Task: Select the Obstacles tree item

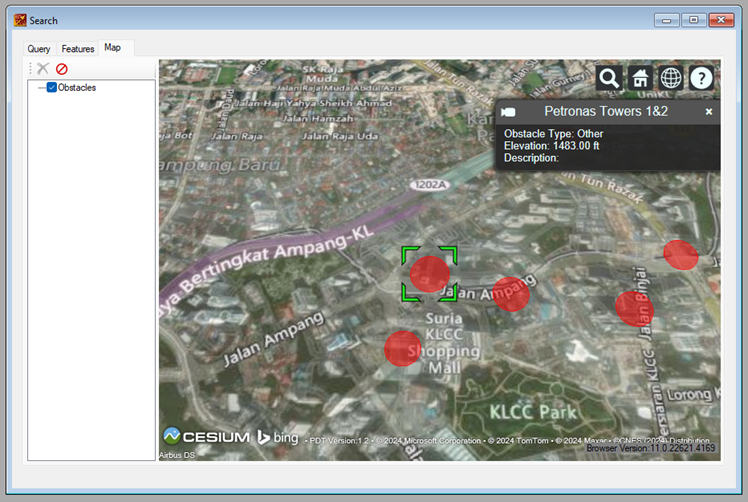Action: point(77,88)
